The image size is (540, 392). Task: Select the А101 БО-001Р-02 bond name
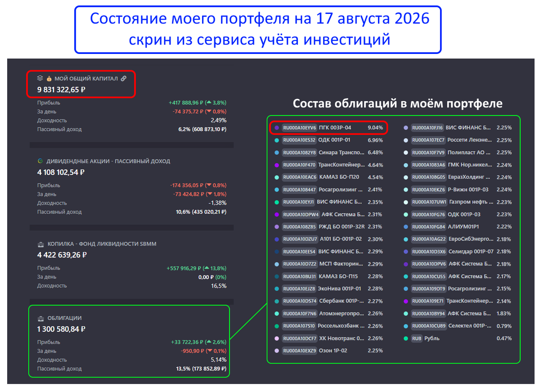340,239
